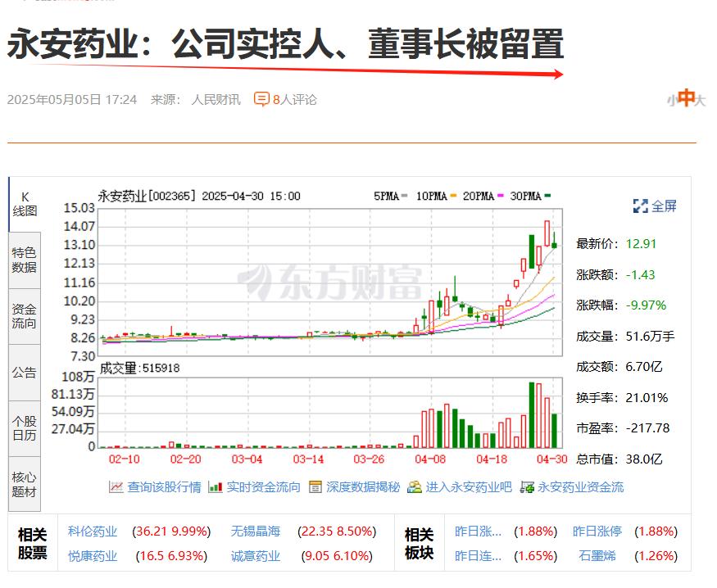Click the 成交额 value 6.70亿

[x=644, y=367]
